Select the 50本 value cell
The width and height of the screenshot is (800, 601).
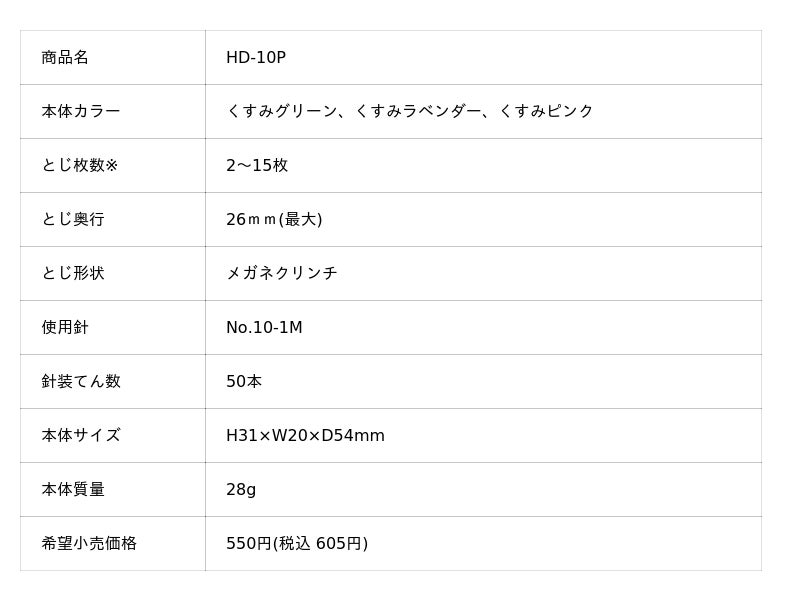[x=244, y=382]
